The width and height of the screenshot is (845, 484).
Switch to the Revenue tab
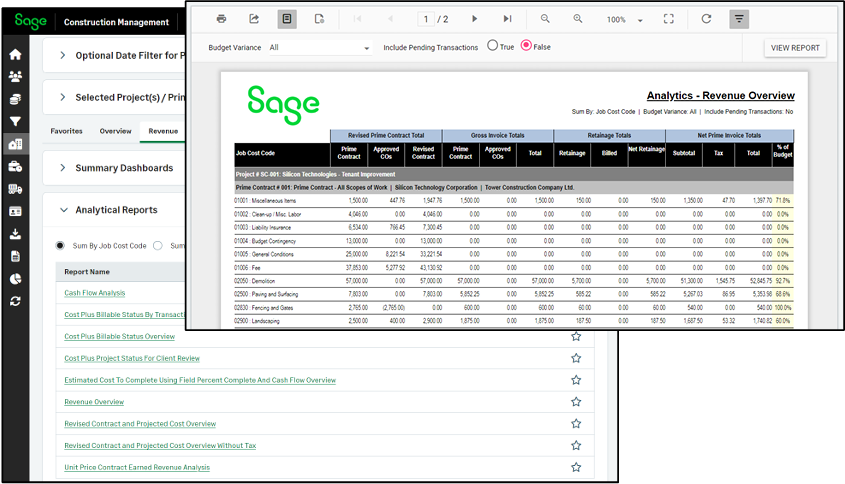163,131
